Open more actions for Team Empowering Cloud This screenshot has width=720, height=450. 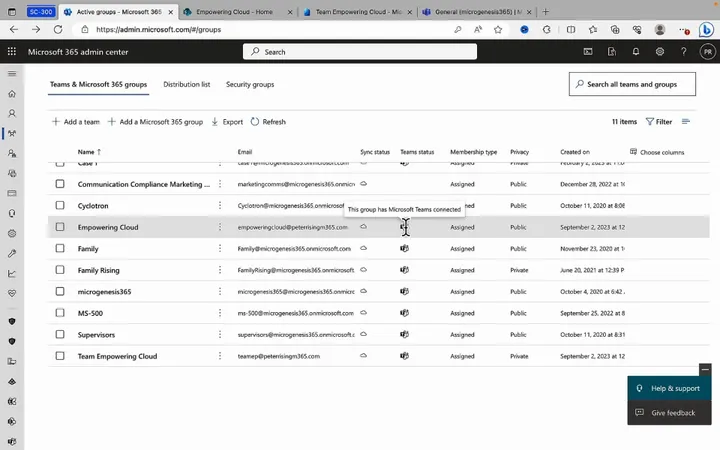[220, 356]
